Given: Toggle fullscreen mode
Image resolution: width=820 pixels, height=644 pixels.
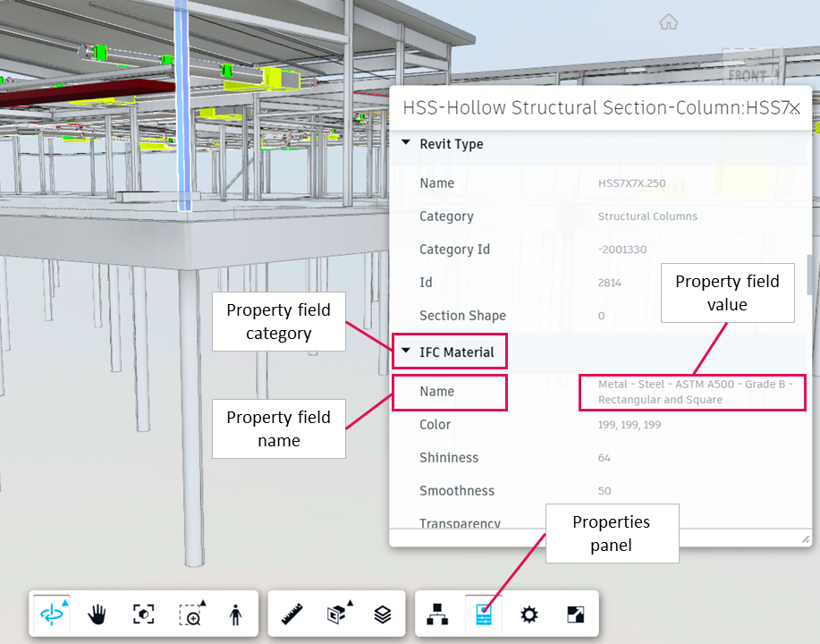Looking at the screenshot, I should pyautogui.click(x=576, y=614).
